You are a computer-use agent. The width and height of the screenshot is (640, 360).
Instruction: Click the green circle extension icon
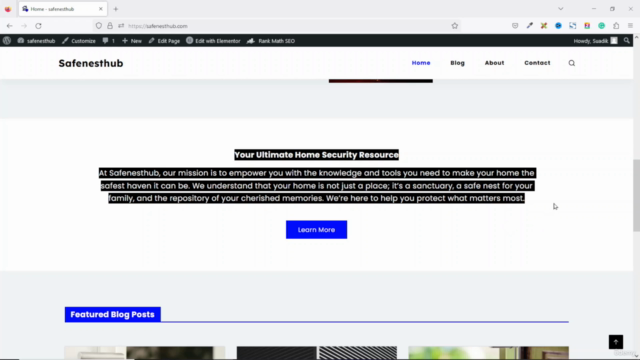tap(602, 26)
